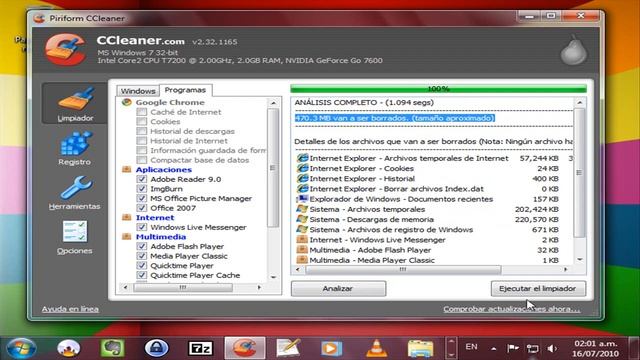Select 'Multimedia - Media Player Classic' result row
The height and width of the screenshot is (360, 640).
point(427,260)
